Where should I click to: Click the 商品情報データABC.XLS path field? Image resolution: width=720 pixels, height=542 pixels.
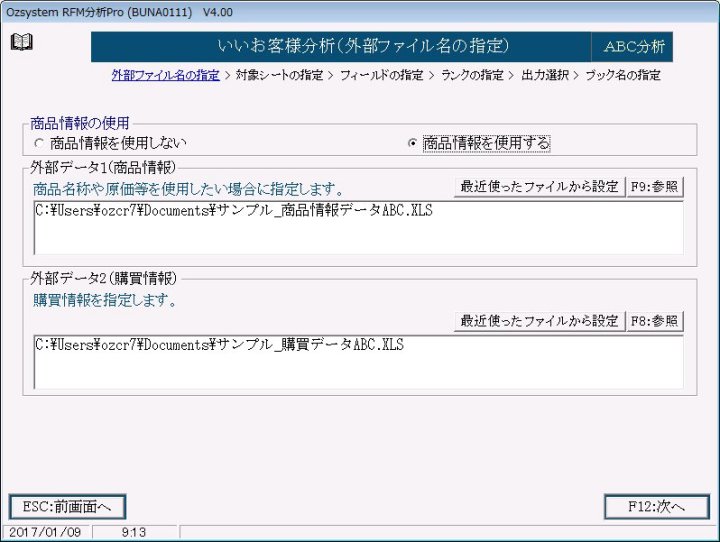coord(359,228)
